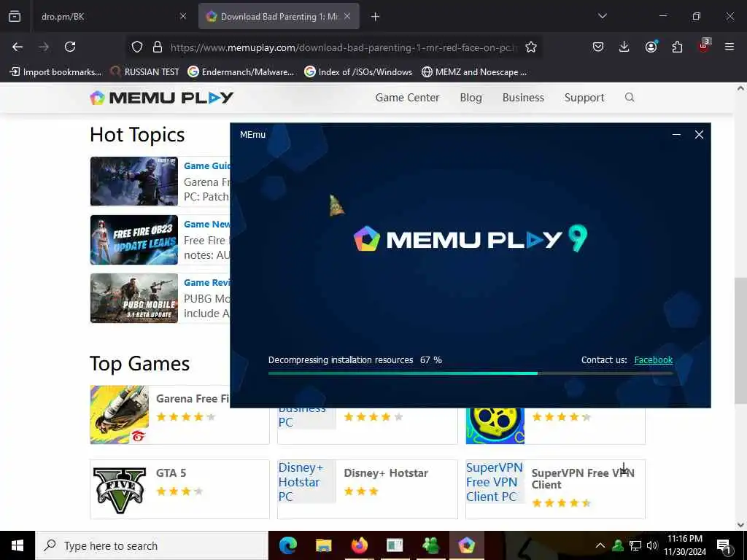The height and width of the screenshot is (560, 747).
Task: Click the browser page vertical scrollbar
Action: (x=741, y=340)
